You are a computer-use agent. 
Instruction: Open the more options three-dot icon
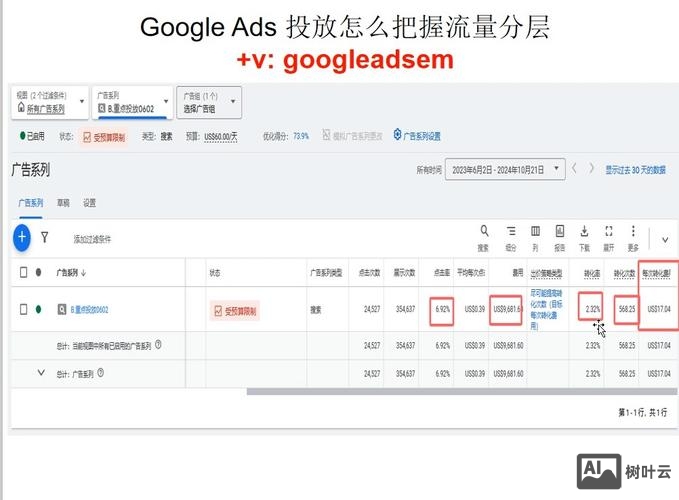click(x=633, y=231)
